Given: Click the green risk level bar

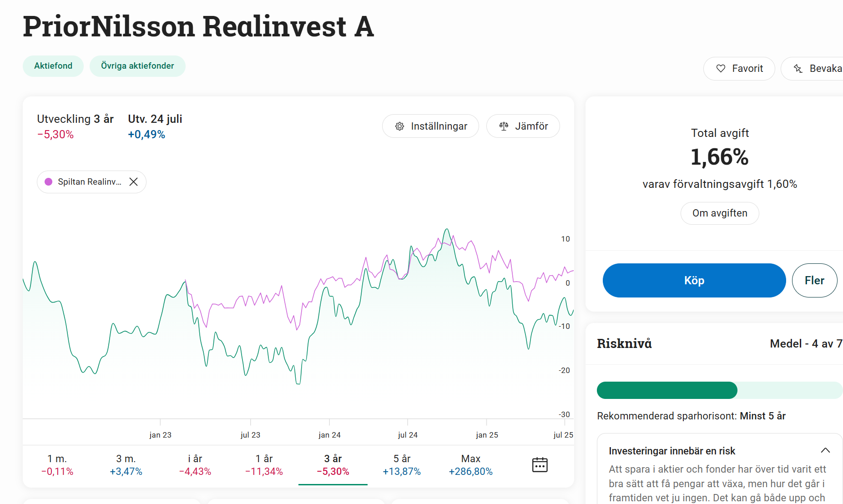Looking at the screenshot, I should click(x=667, y=390).
